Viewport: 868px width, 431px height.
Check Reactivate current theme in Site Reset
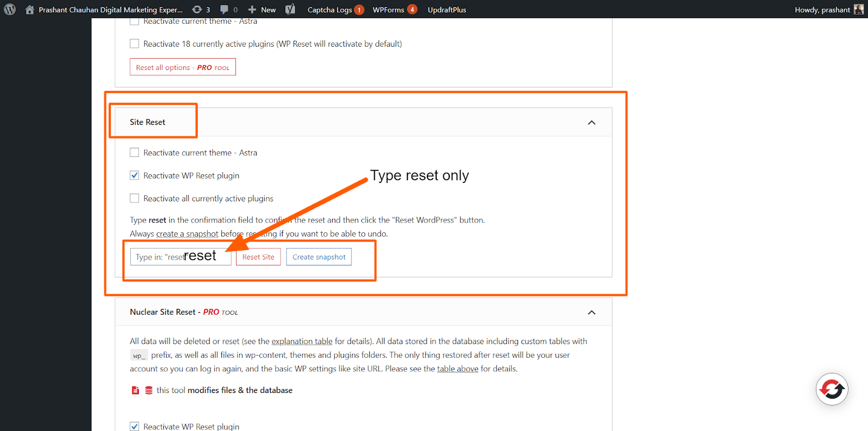click(x=135, y=153)
